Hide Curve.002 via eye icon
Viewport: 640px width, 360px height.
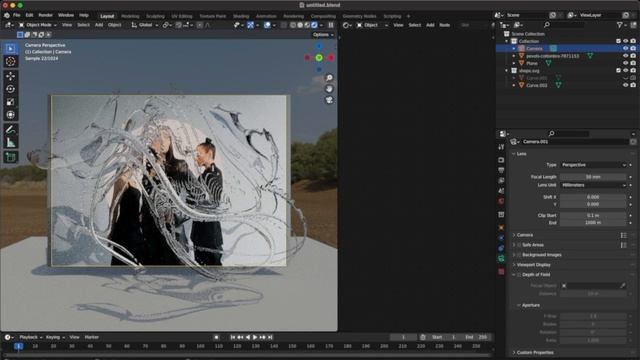click(x=625, y=85)
